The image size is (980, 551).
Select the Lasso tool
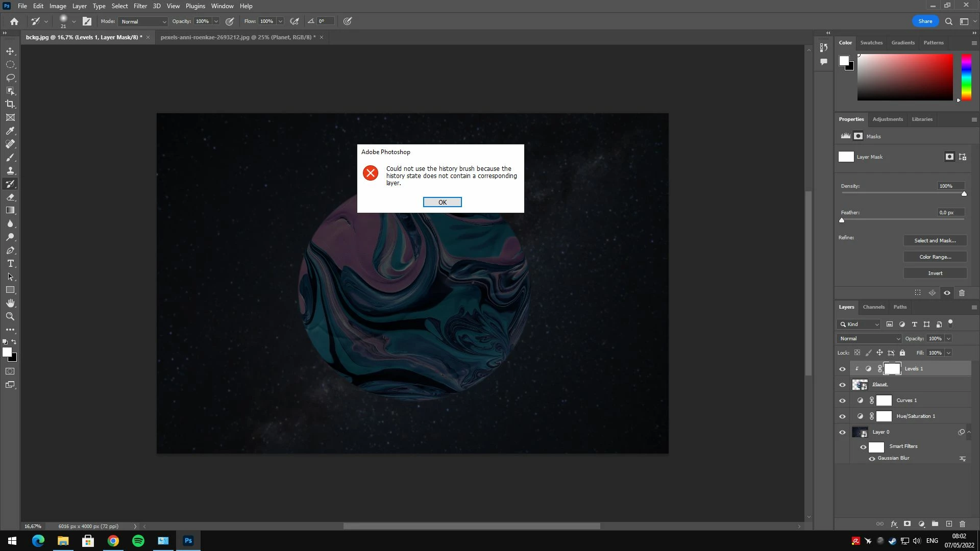coord(10,78)
